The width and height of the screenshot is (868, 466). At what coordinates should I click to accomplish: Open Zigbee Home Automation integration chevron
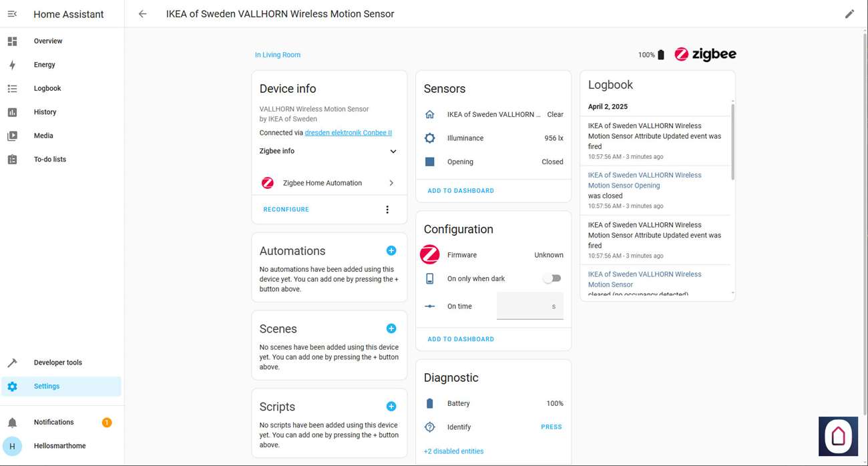(391, 183)
